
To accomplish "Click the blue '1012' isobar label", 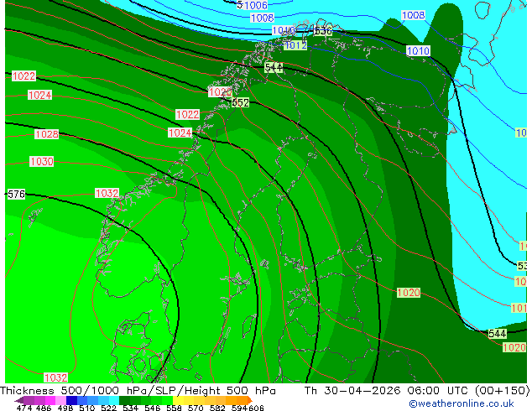I will (x=295, y=45).
